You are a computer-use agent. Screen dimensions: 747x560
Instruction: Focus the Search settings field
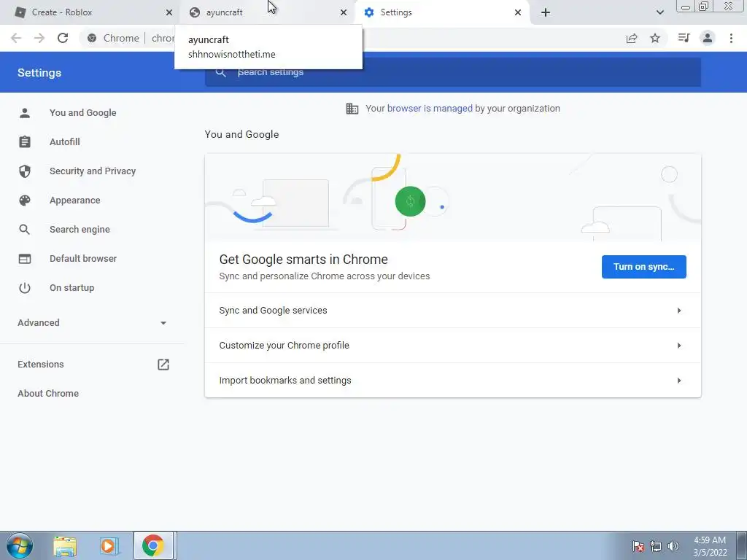pos(452,72)
